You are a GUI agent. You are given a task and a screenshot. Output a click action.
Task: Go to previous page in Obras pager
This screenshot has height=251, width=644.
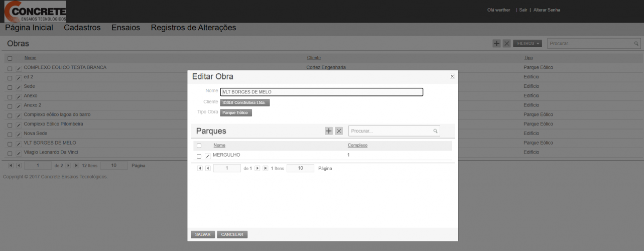(x=19, y=165)
